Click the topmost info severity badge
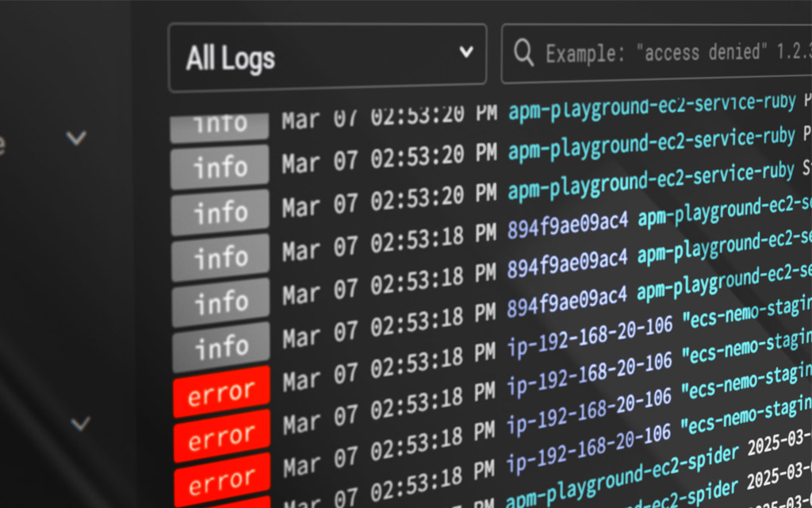 pos(220,123)
